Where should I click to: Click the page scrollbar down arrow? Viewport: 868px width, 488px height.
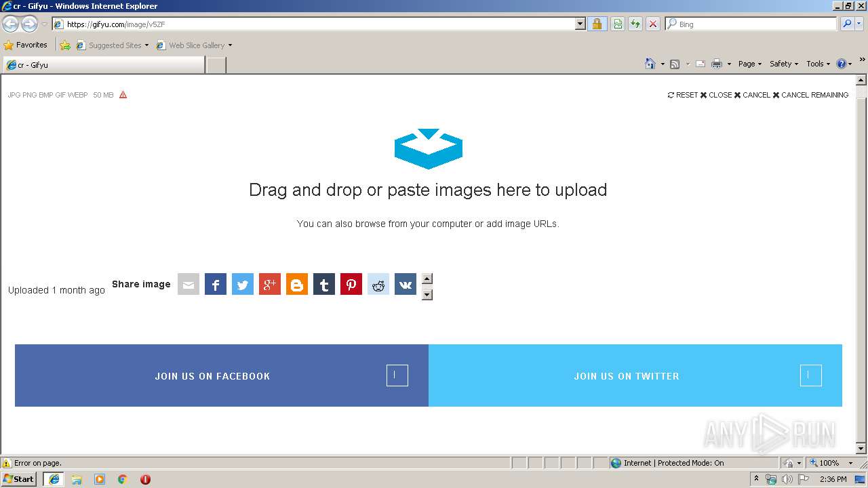tap(861, 448)
